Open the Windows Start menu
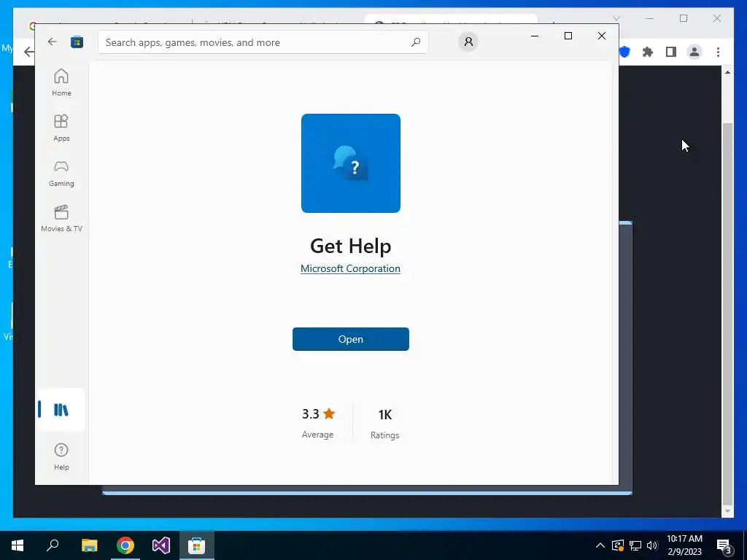Screen dimensions: 747x560 pyautogui.click(x=18, y=545)
